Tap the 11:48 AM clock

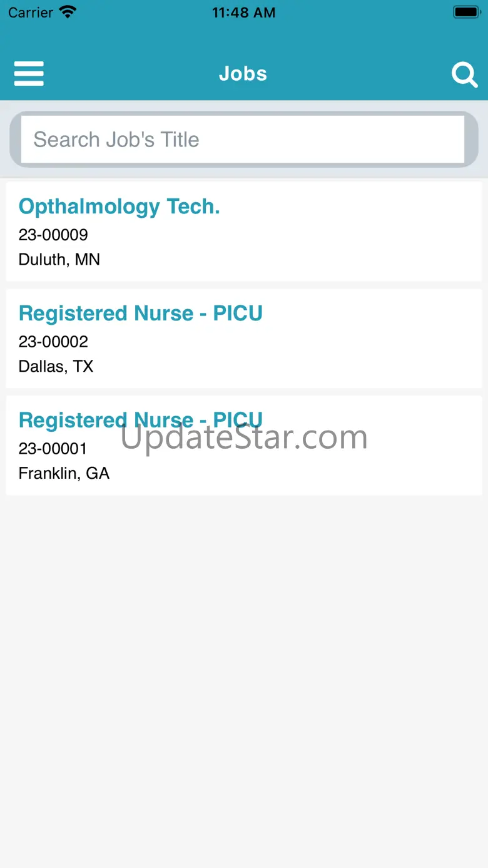[x=243, y=13]
